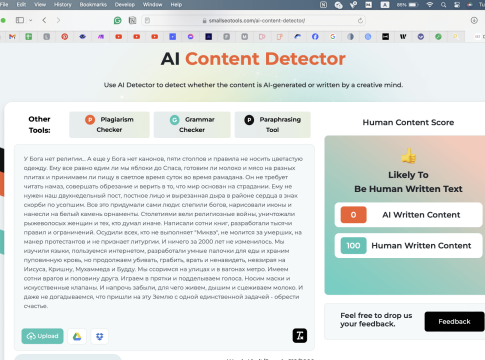485x360 pixels.
Task: Click the green Upload button
Action: pyautogui.click(x=42, y=336)
